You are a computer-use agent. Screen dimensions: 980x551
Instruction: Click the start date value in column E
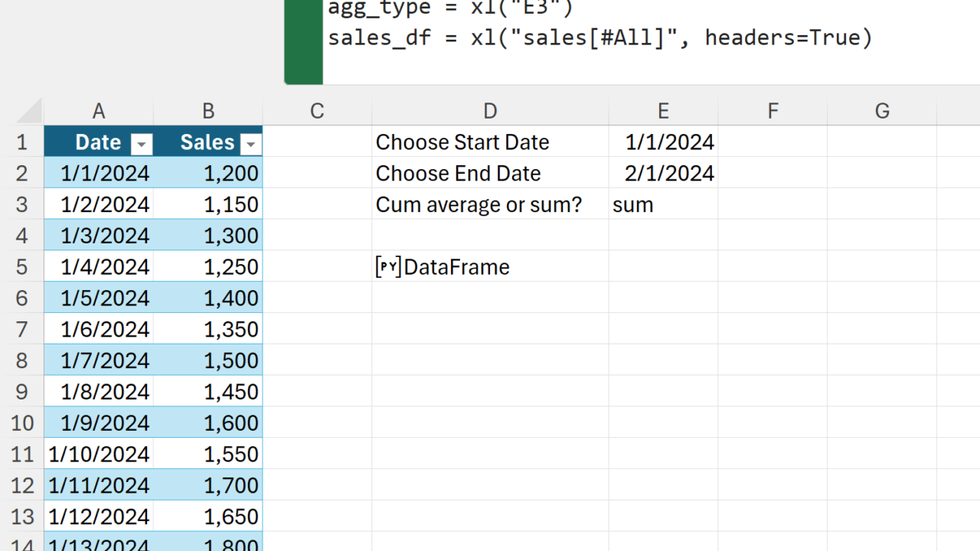click(669, 142)
